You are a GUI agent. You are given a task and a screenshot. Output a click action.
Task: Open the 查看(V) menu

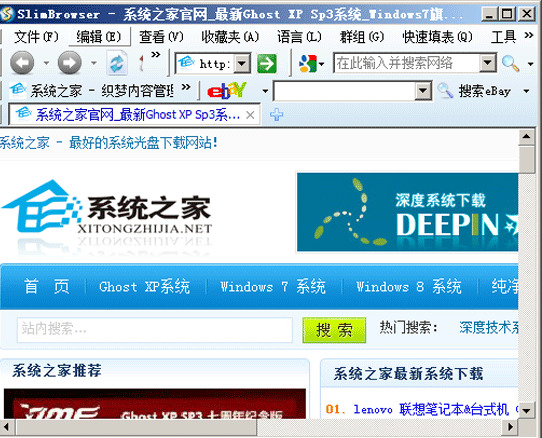coord(161,37)
